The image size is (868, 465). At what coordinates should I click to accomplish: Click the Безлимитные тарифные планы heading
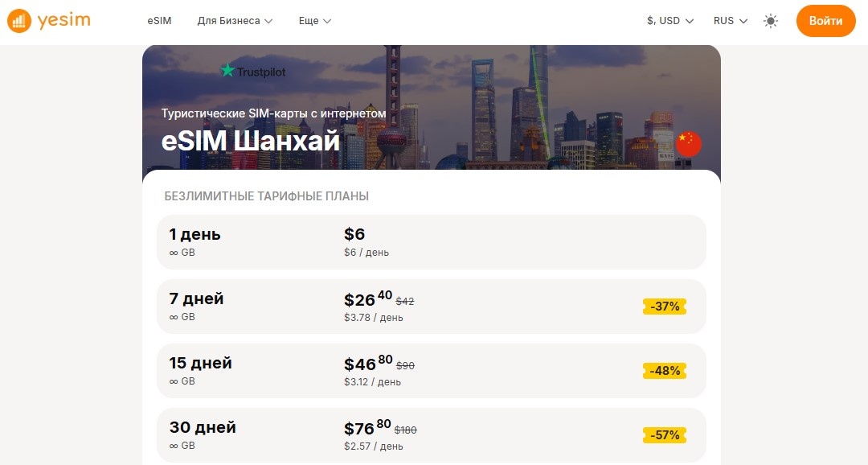click(266, 196)
